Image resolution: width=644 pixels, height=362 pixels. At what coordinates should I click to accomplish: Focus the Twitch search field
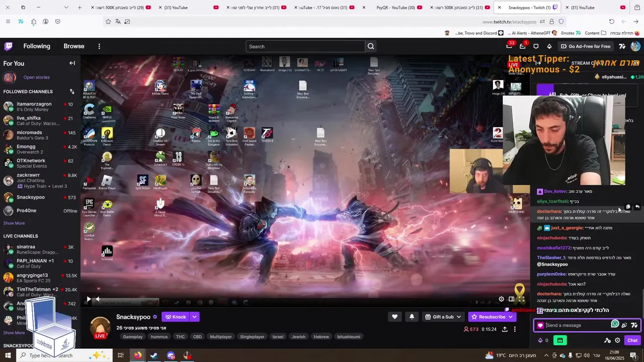pos(305,46)
